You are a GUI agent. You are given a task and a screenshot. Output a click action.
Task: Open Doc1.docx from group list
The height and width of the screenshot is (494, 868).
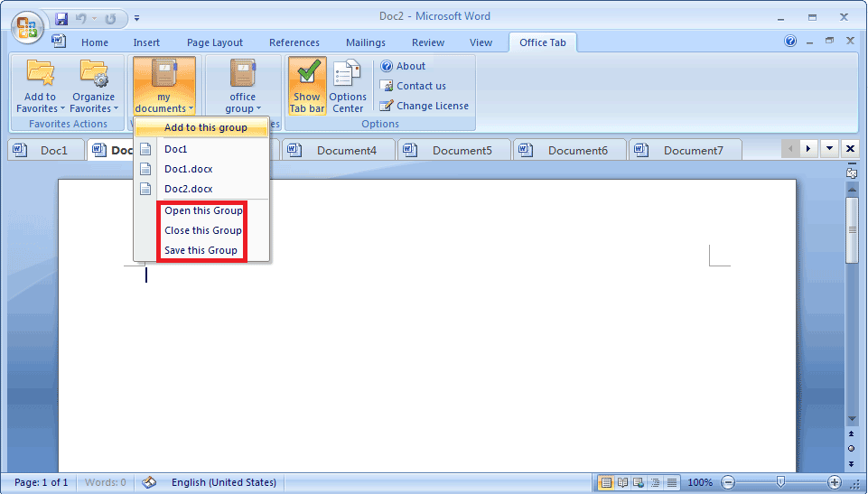pos(201,169)
